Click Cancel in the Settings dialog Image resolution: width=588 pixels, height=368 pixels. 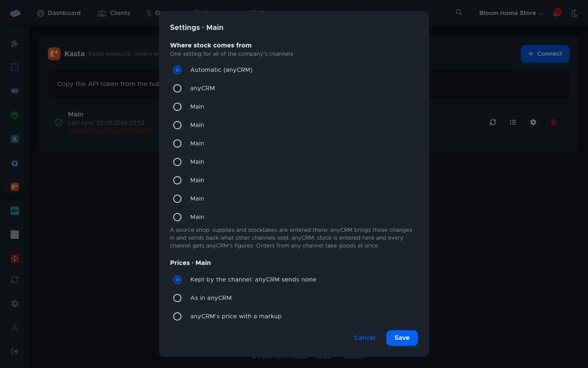click(365, 338)
